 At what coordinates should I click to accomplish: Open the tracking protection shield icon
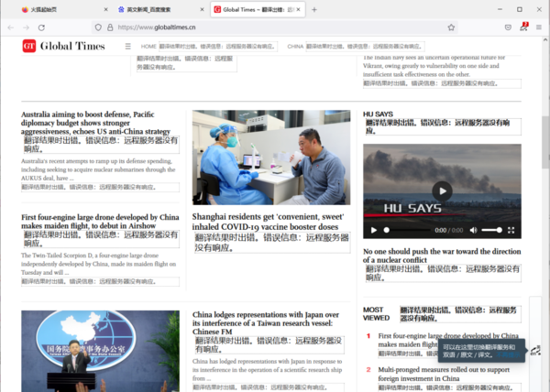(98, 27)
